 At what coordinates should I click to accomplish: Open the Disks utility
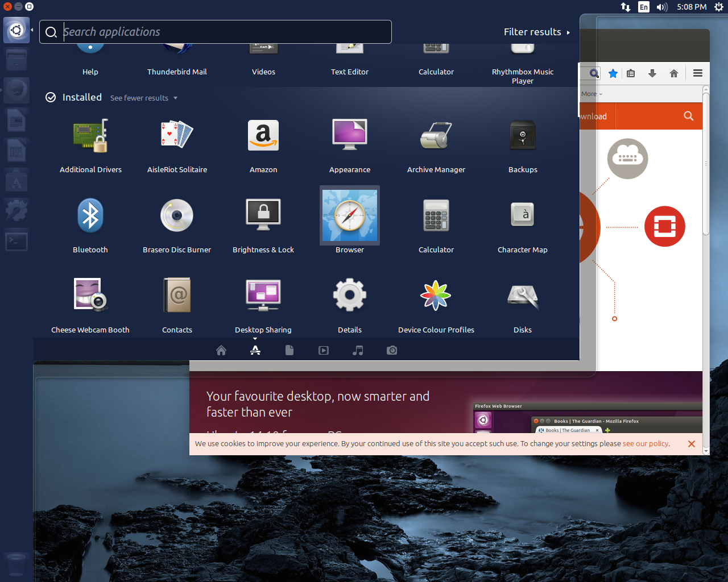[523, 296]
